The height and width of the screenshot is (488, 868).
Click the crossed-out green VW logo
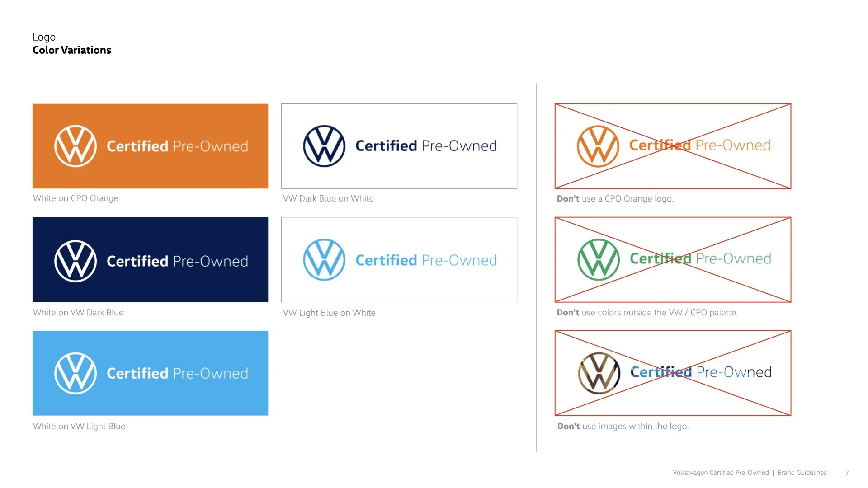[x=599, y=259]
